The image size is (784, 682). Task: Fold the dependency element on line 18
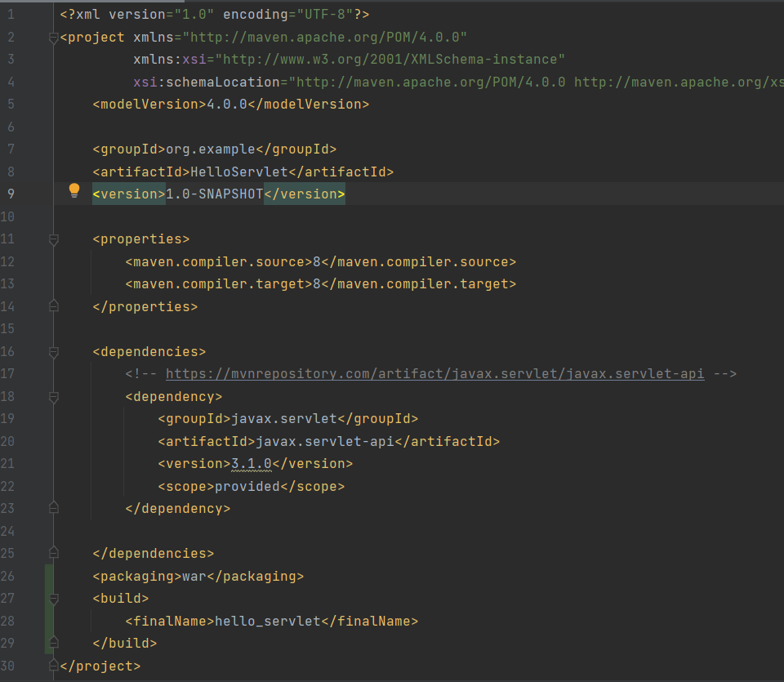click(54, 397)
